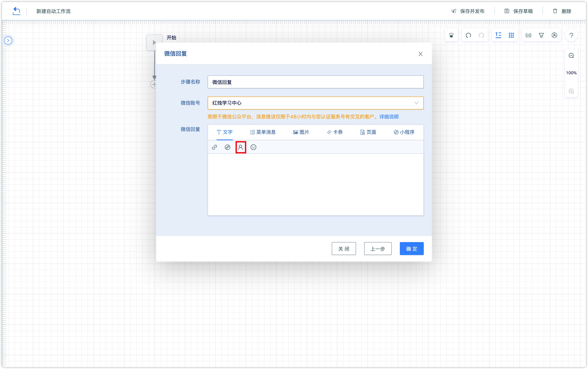Switch to the 菜单消息 tab

click(x=263, y=132)
